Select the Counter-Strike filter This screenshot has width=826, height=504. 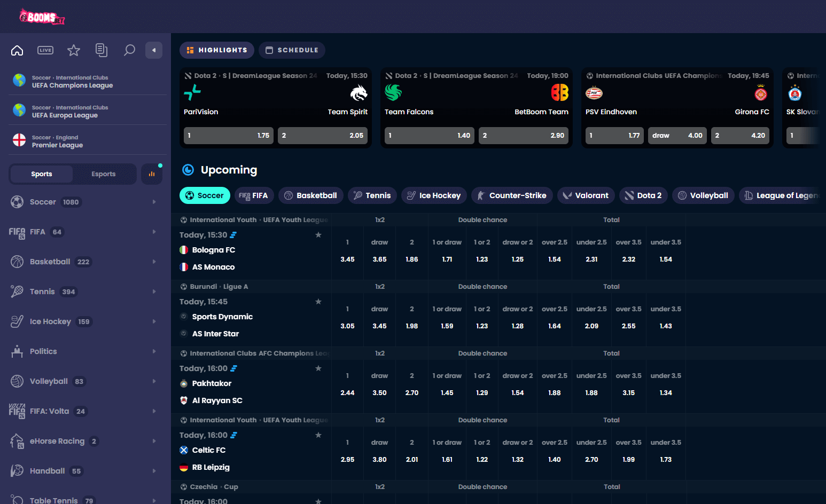point(512,195)
